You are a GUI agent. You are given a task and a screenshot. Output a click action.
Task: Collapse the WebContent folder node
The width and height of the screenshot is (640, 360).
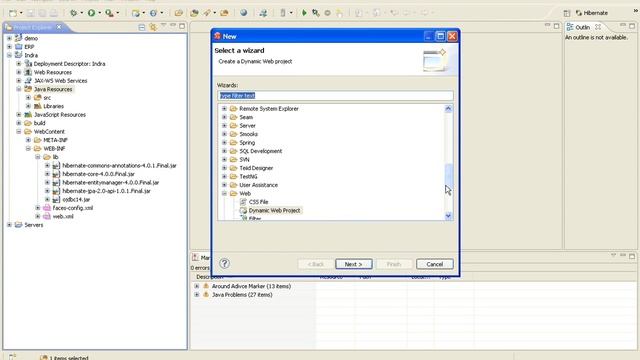[x=19, y=131]
